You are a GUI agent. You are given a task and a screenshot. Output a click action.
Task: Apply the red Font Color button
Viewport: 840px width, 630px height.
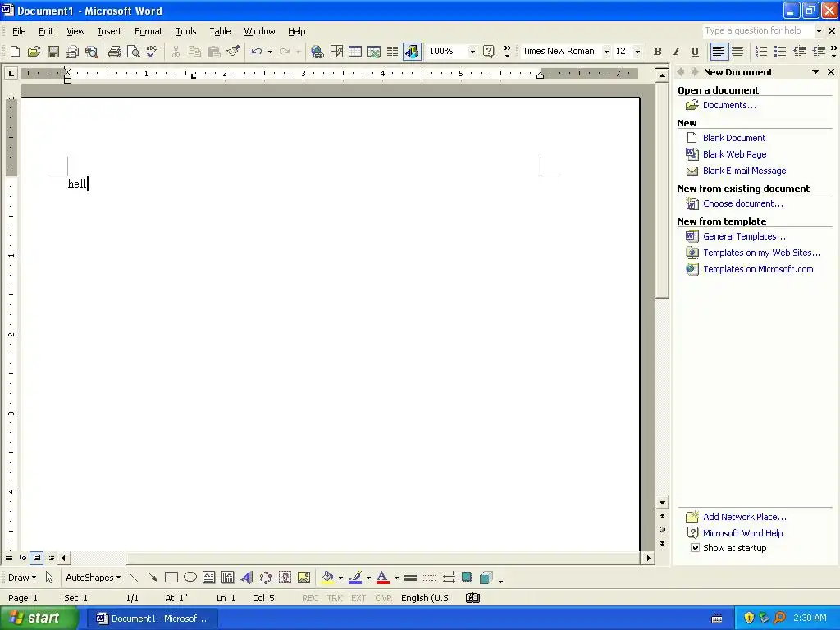click(x=382, y=577)
